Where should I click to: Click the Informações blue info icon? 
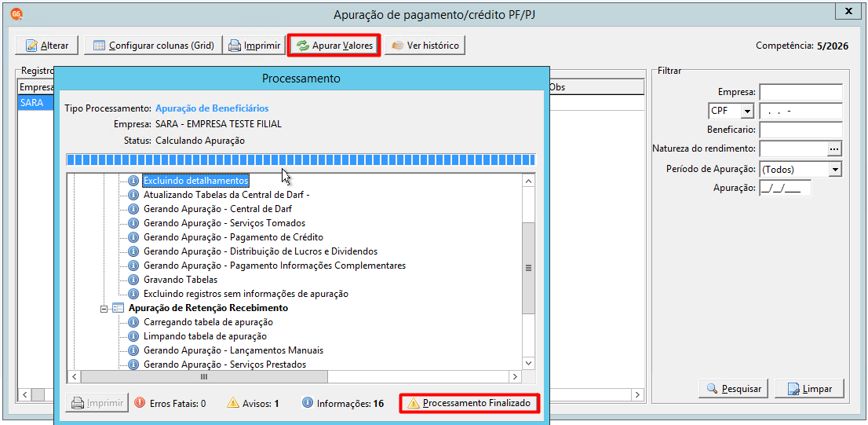(308, 403)
